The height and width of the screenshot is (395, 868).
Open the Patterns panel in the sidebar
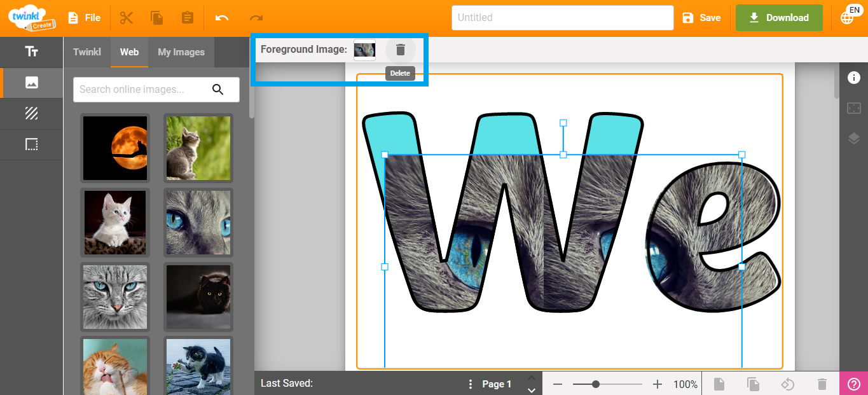click(x=31, y=113)
